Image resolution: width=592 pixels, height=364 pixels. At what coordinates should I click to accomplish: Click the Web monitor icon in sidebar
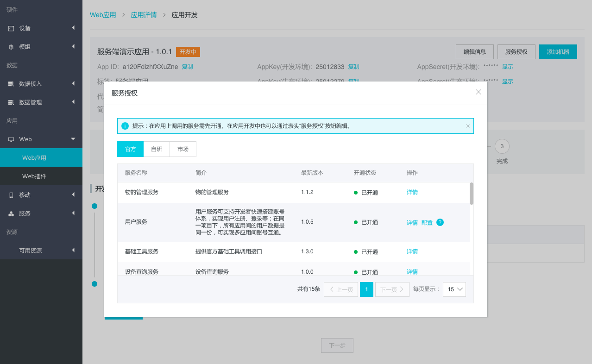pos(11,139)
